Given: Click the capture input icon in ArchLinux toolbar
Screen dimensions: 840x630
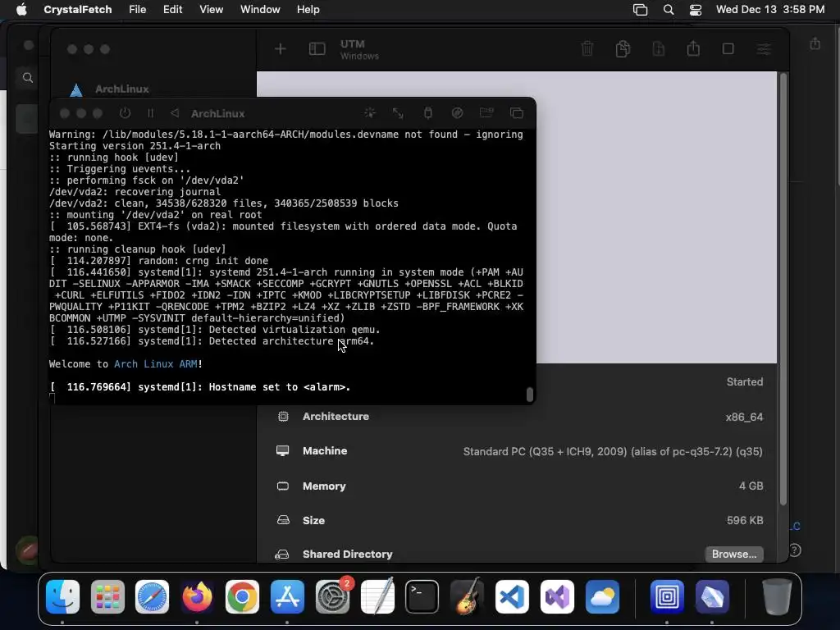Looking at the screenshot, I should tap(370, 113).
